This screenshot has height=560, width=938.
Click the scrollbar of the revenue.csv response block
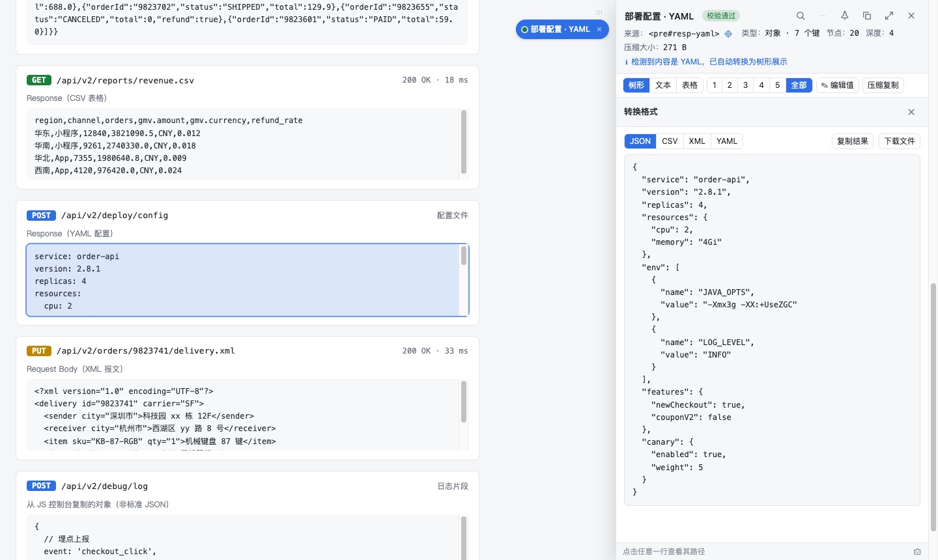[464, 142]
